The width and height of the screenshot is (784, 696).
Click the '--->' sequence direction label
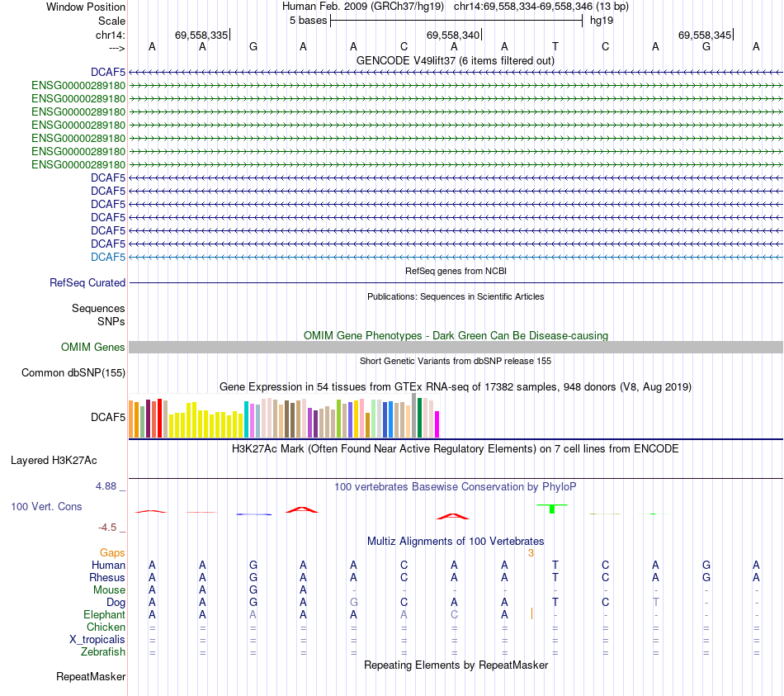coord(117,48)
